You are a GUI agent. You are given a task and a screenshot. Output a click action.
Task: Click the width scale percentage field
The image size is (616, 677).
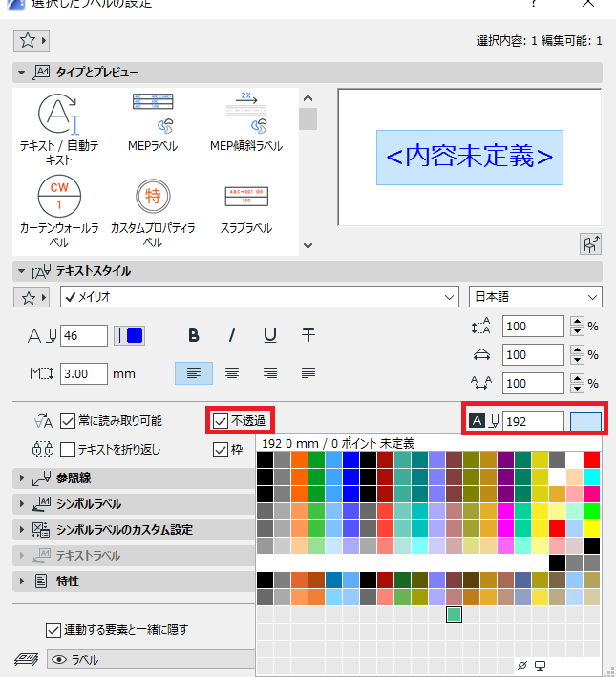point(533,354)
